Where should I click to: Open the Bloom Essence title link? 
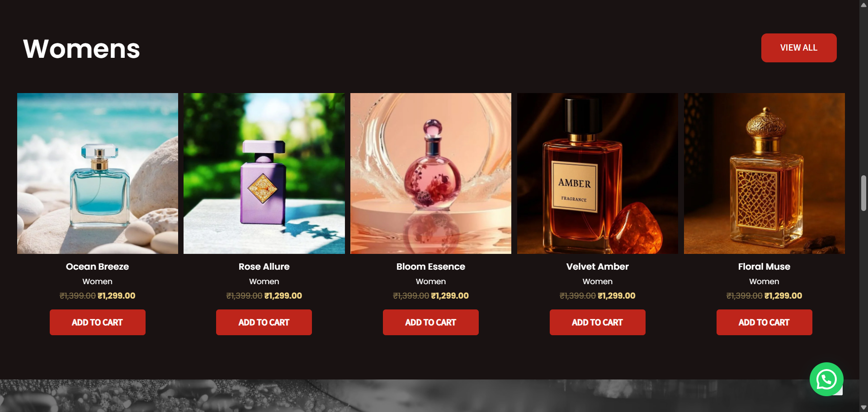tap(431, 267)
